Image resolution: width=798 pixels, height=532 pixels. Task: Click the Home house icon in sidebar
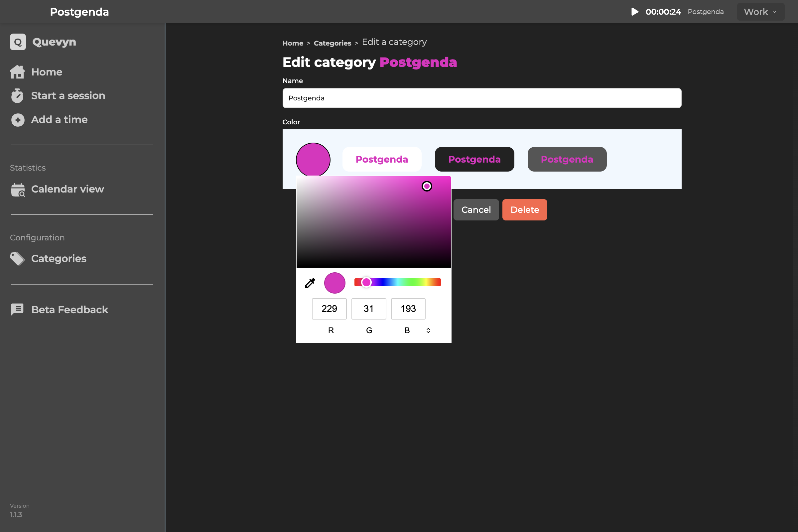(x=17, y=72)
